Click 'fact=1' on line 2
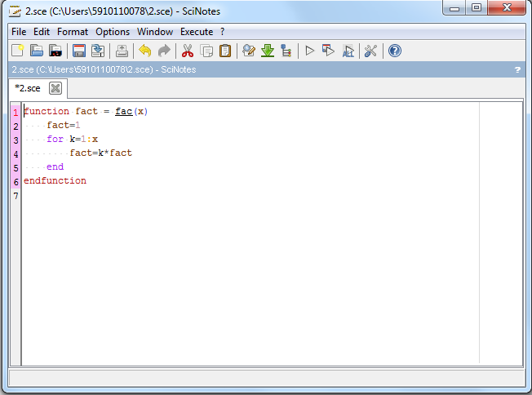Viewport: 532px width, 395px height. [64, 125]
